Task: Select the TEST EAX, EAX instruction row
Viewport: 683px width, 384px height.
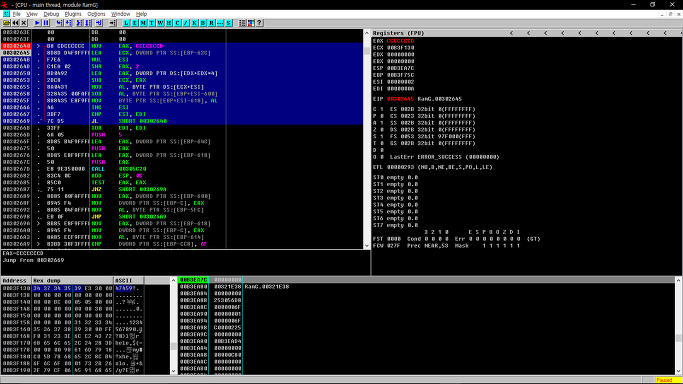Action: point(182,182)
